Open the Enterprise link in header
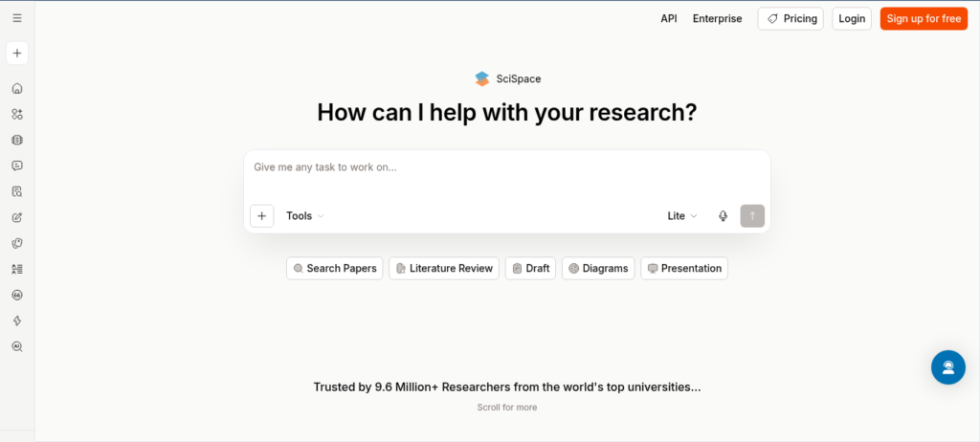This screenshot has height=442, width=980. tap(718, 19)
